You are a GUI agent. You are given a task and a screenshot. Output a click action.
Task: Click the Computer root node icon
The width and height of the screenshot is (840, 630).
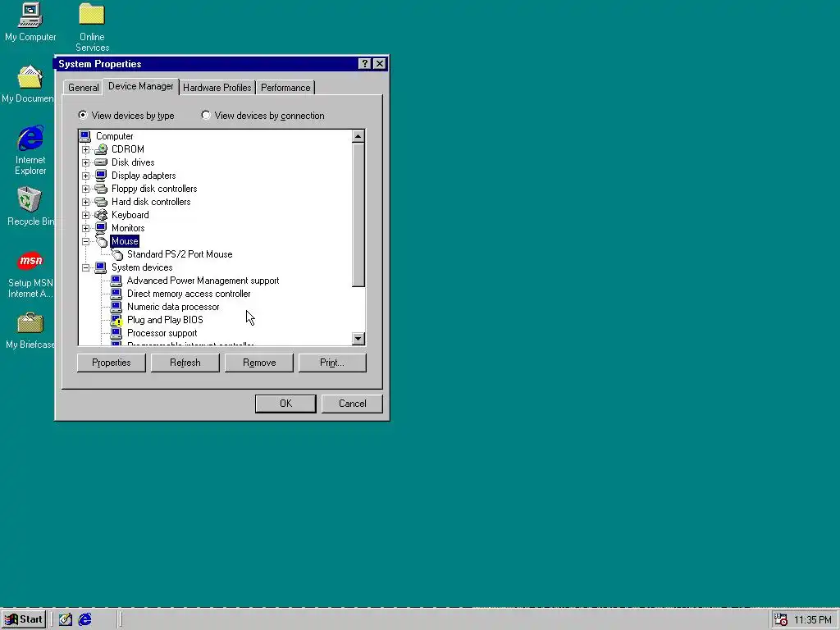(x=85, y=136)
